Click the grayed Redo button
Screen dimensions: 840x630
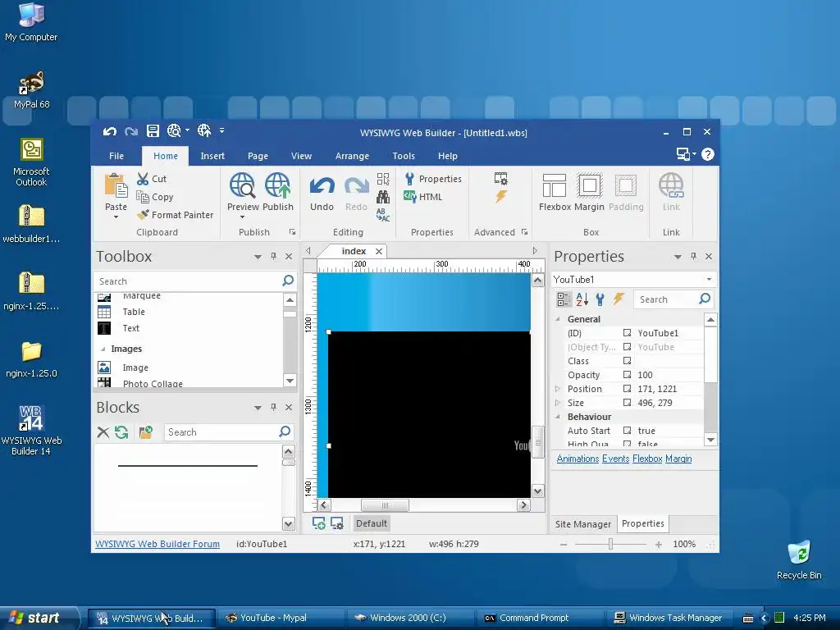[x=356, y=193]
